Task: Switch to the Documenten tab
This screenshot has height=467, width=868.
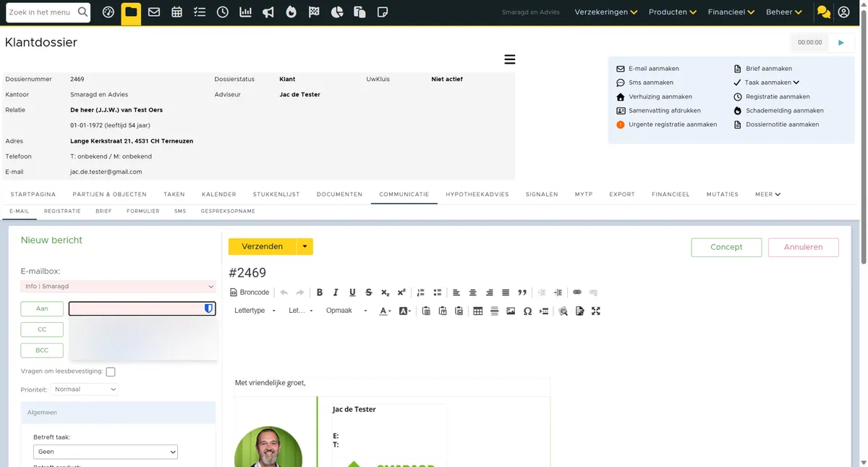Action: 339,195
